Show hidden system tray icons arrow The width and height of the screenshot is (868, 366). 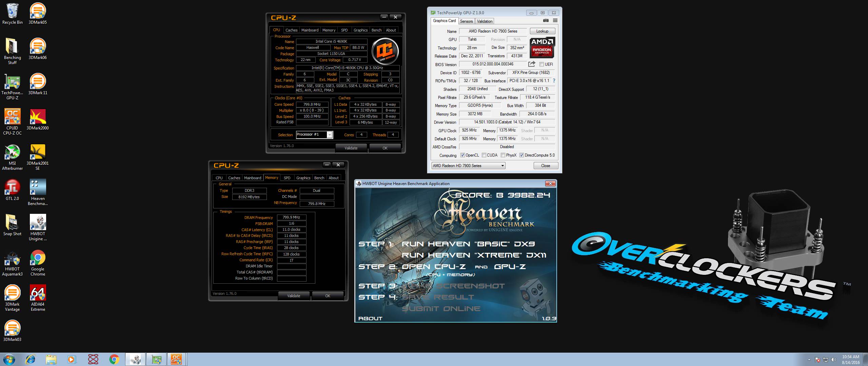coord(809,360)
